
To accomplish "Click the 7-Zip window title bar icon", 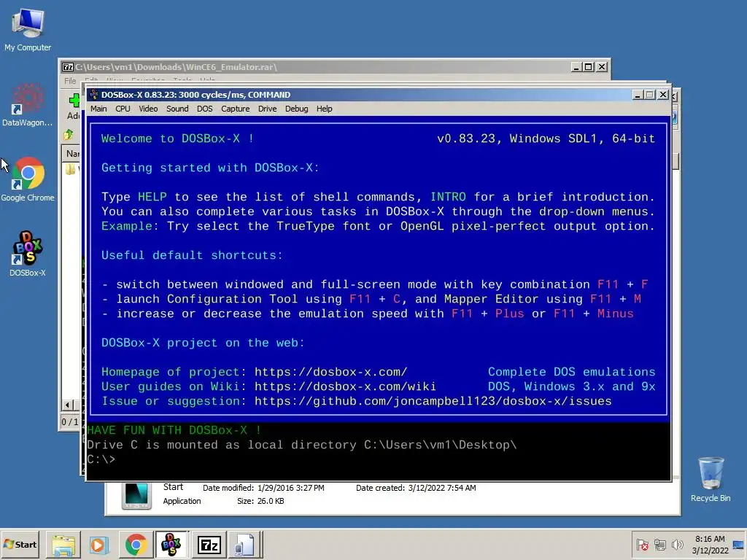I will 68,67.
